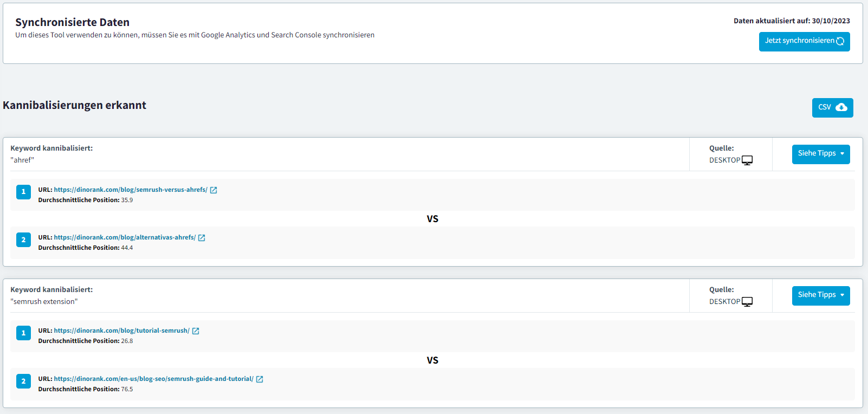Open external link icon beside tutorial-semrush URL
Viewport: 868px width, 414px height.
pos(196,331)
